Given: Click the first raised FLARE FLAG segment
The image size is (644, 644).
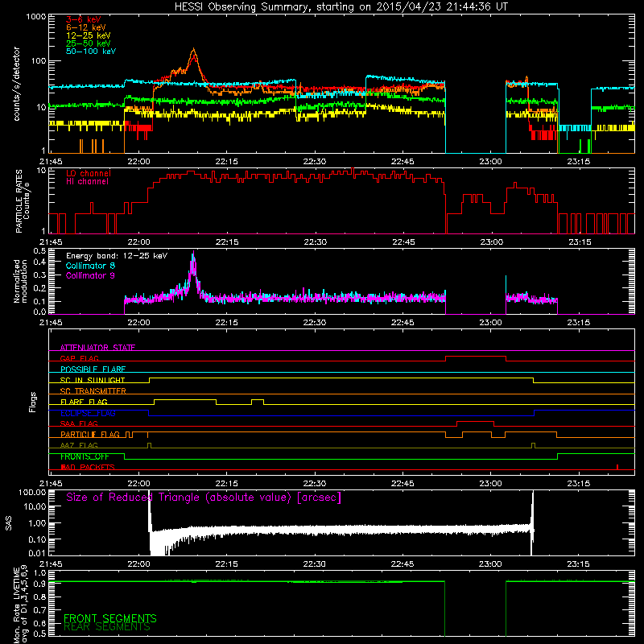Looking at the screenshot, I should pos(185,399).
